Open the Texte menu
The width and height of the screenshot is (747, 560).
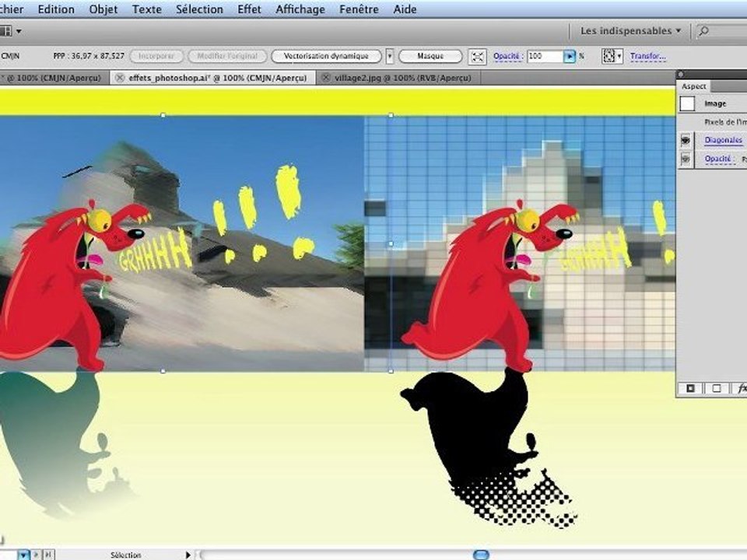click(147, 9)
